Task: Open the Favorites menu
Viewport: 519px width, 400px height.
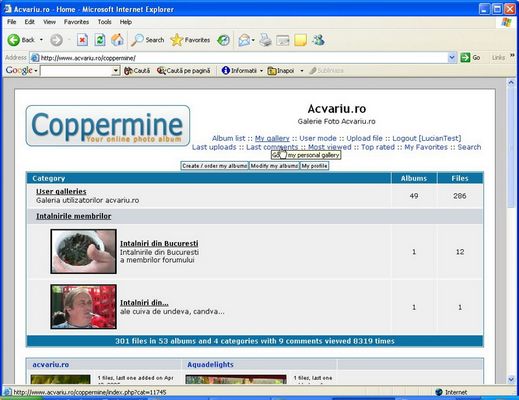Action: 76,22
